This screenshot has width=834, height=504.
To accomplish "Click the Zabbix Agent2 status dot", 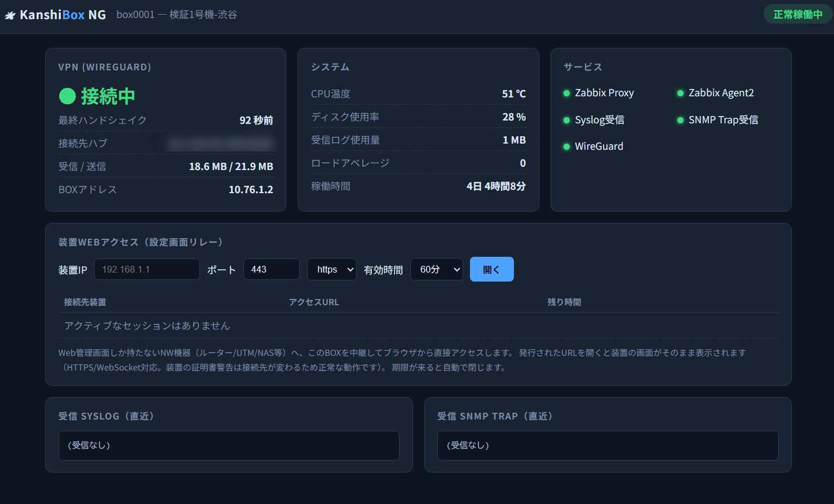I will tap(680, 93).
